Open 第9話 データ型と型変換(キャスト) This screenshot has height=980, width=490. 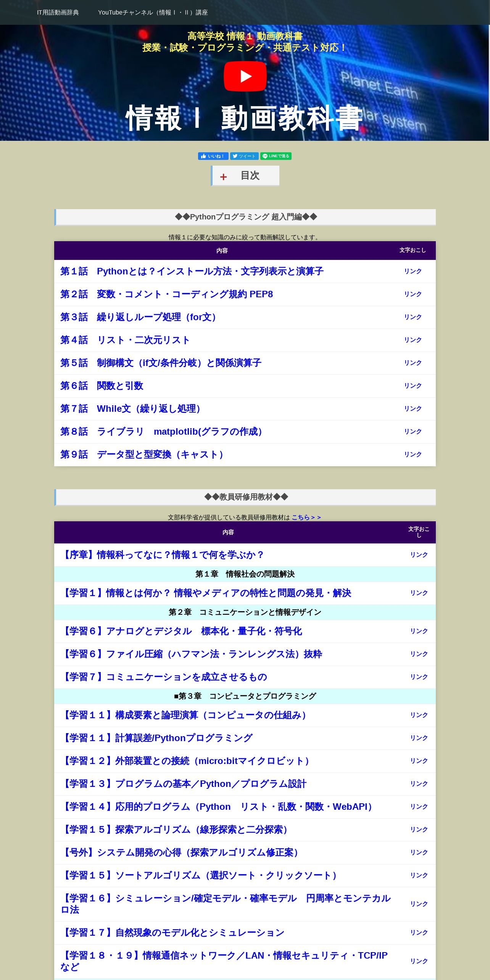click(144, 455)
